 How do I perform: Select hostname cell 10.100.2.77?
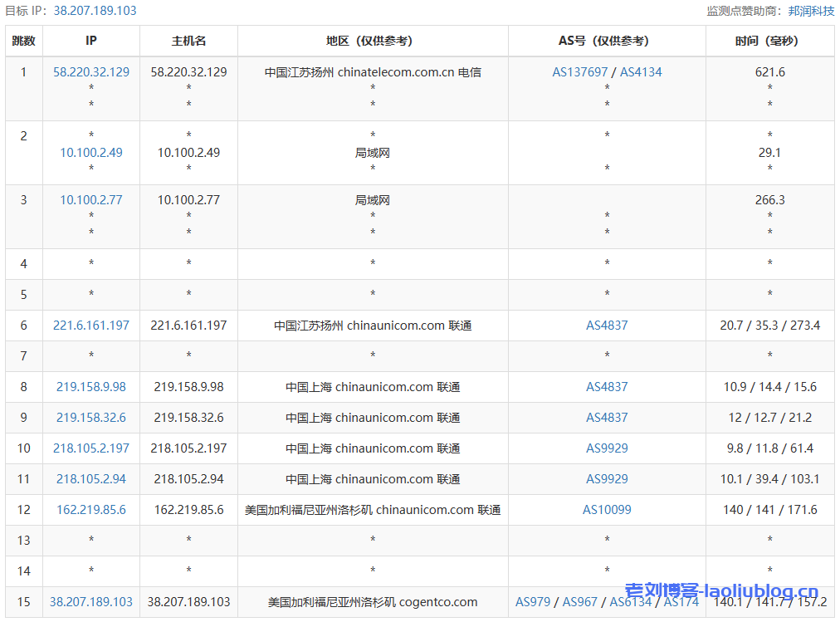tap(188, 200)
